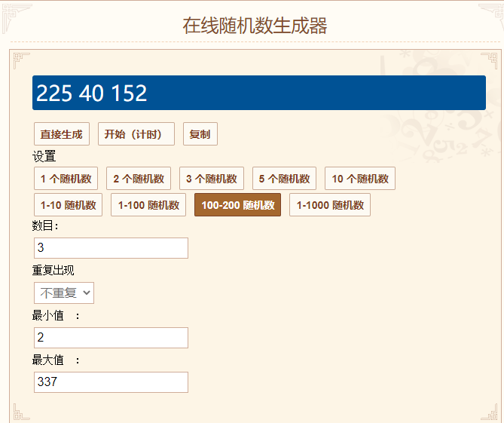Click the 数目 label
Image resolution: width=504 pixels, height=423 pixels.
coord(45,225)
